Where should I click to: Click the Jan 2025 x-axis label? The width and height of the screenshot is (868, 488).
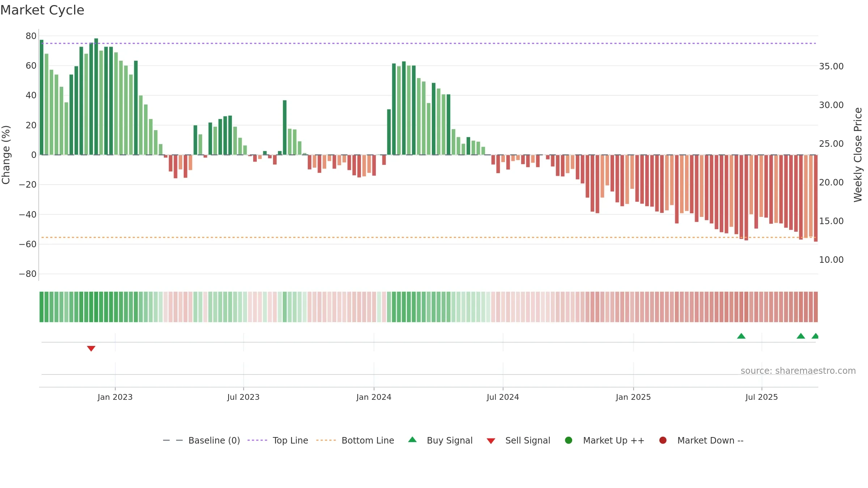633,397
